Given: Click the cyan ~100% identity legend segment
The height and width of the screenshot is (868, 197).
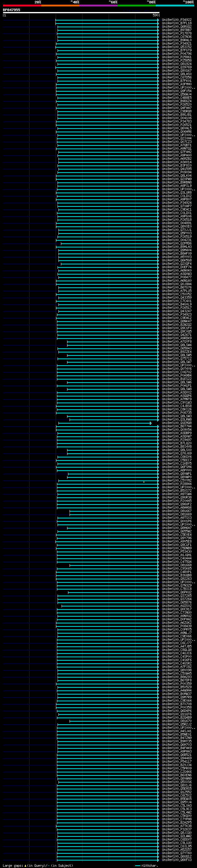Looking at the screenshot, I should [x=175, y=6].
